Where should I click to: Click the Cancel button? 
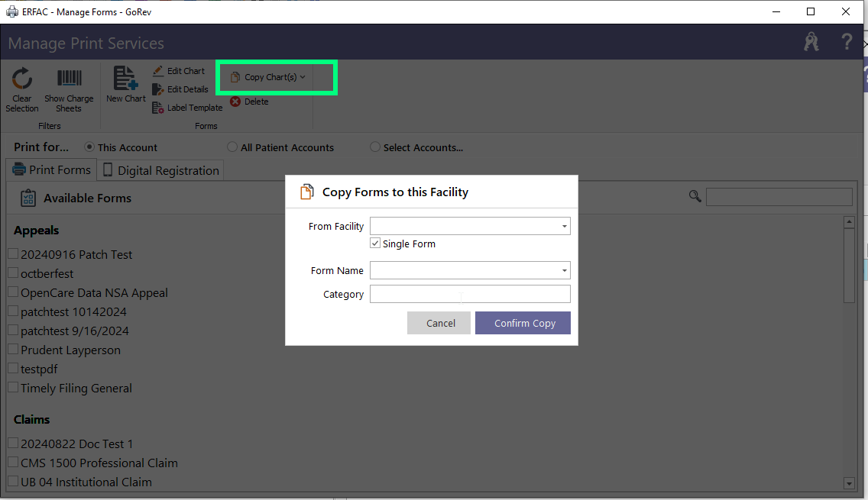pos(439,323)
